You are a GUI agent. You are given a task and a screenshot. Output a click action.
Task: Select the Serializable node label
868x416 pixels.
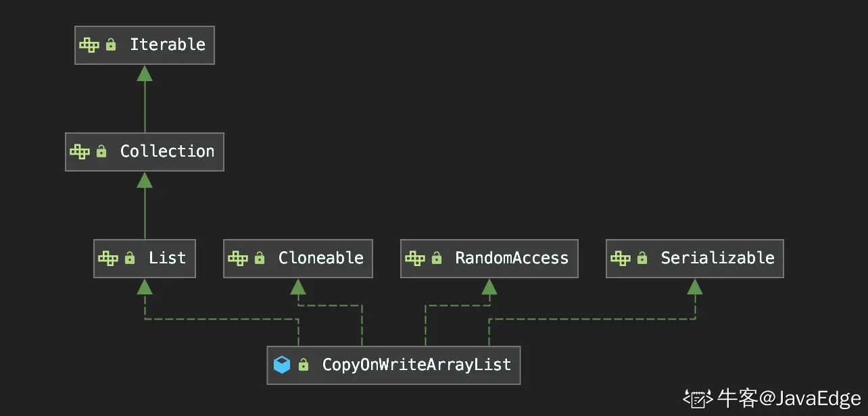click(x=718, y=258)
